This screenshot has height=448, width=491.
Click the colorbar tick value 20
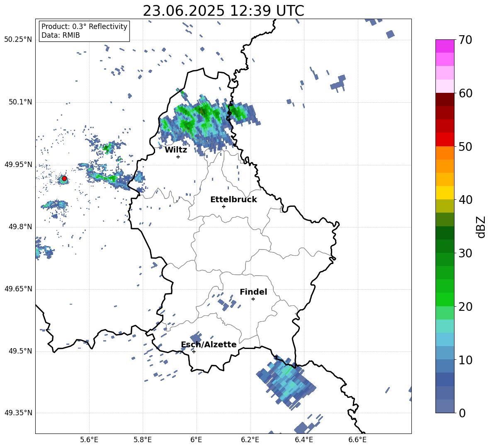(465, 307)
